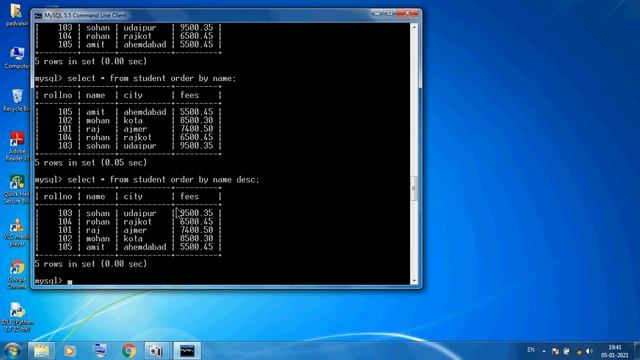Click the MySQL console taskbar button

point(187,351)
